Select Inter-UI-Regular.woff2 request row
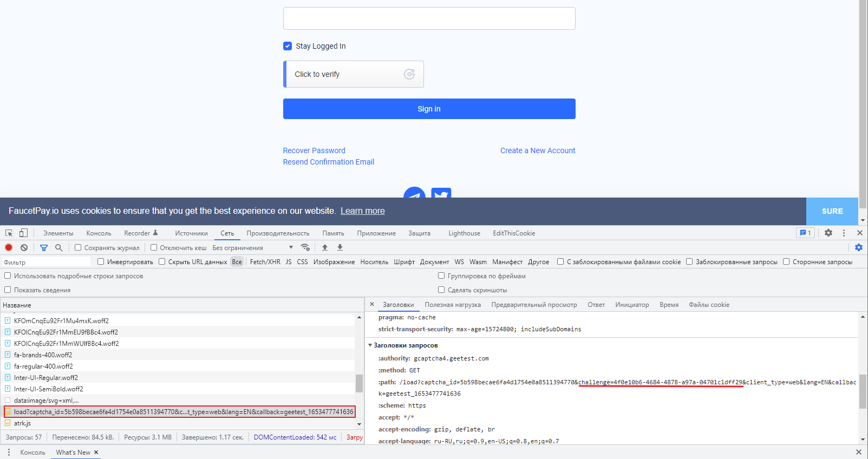 point(178,378)
